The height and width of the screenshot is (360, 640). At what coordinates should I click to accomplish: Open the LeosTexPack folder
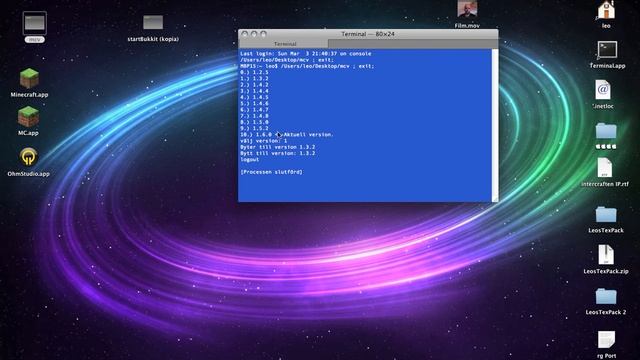click(606, 215)
